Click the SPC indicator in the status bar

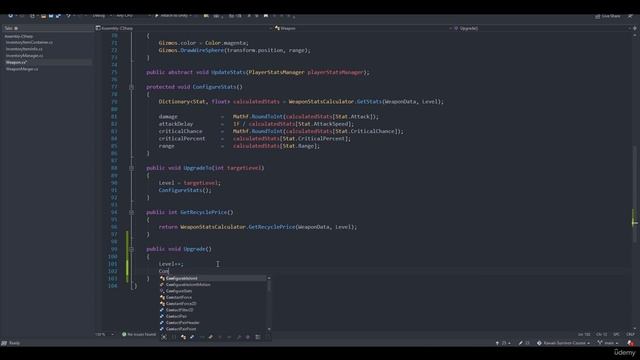click(616, 334)
